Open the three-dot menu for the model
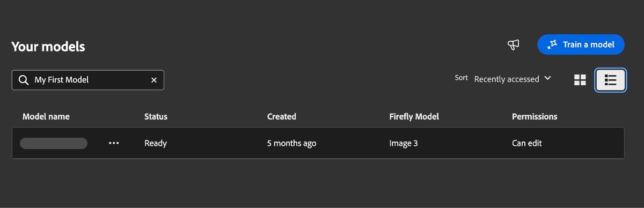The height and width of the screenshot is (208, 644). click(114, 143)
